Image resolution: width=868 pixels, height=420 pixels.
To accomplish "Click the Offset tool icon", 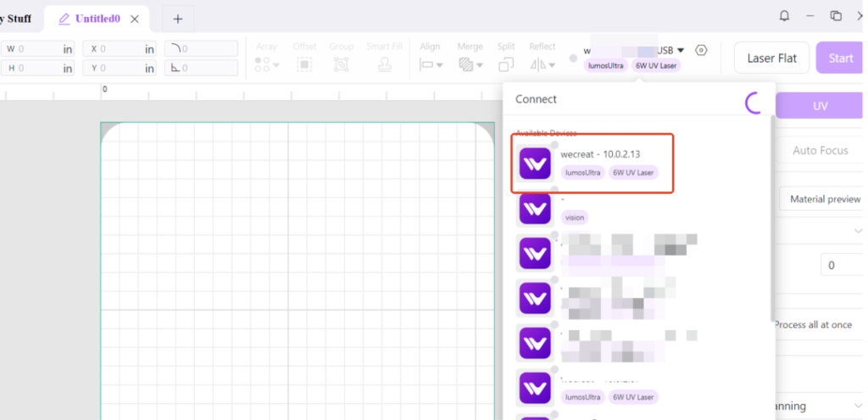I will (x=304, y=64).
